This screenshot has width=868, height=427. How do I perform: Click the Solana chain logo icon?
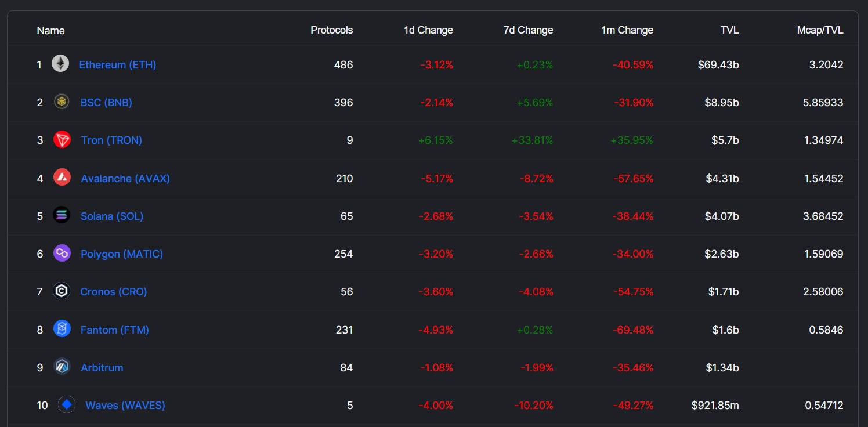62,216
